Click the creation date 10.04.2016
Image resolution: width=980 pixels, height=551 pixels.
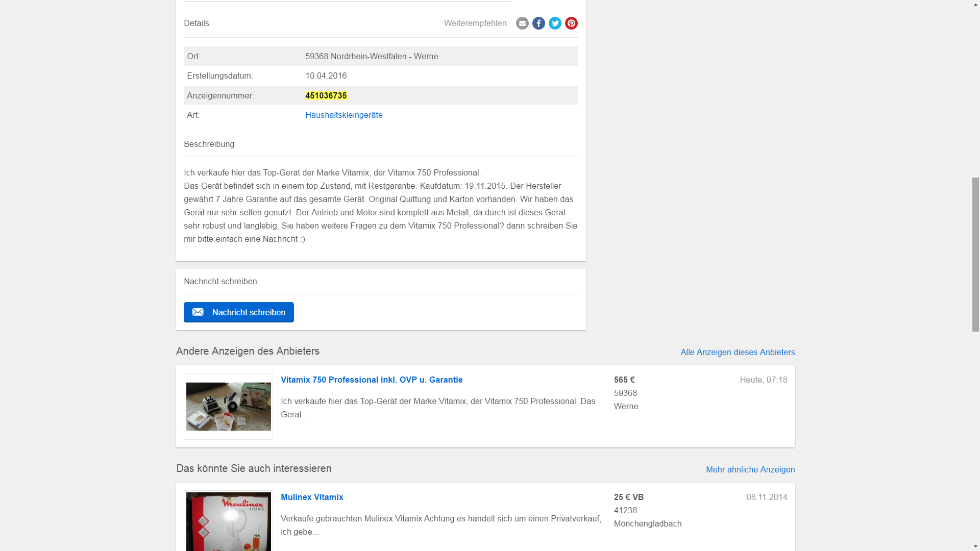coord(326,76)
